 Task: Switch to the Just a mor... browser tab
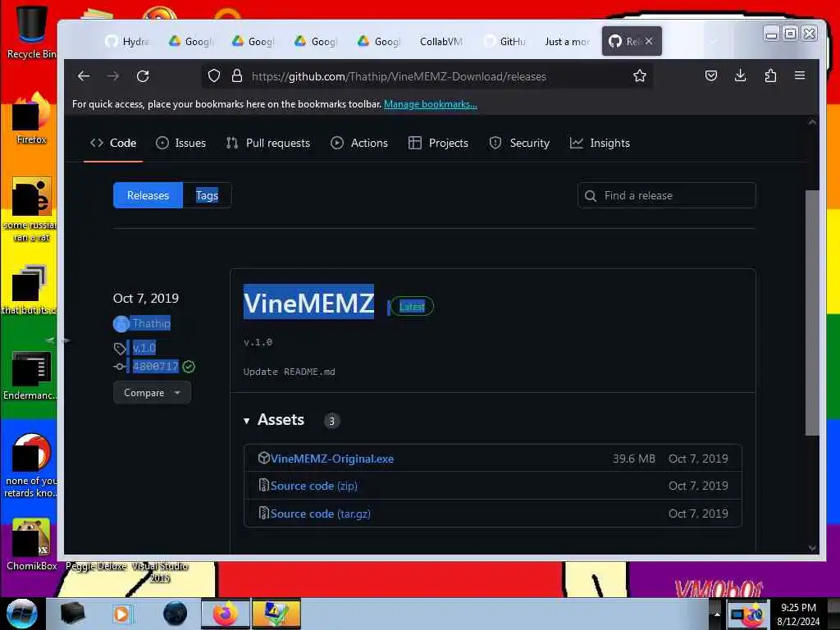click(x=567, y=41)
